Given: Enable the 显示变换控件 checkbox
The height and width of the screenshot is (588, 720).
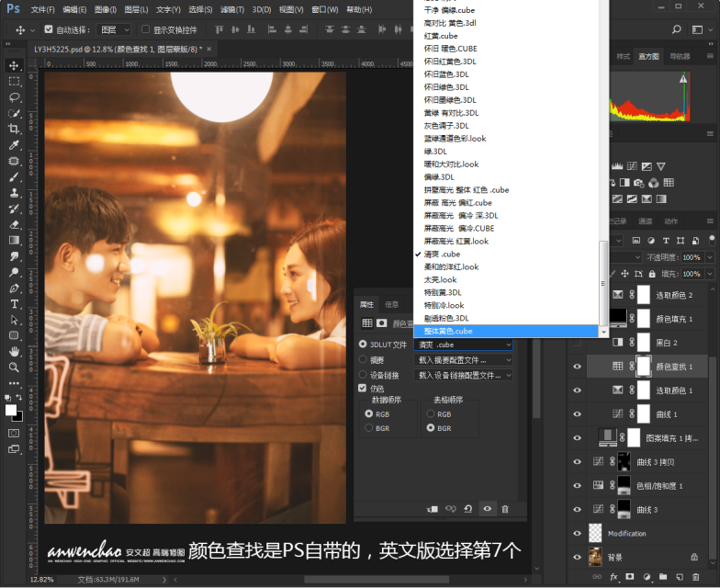Looking at the screenshot, I should click(x=145, y=29).
